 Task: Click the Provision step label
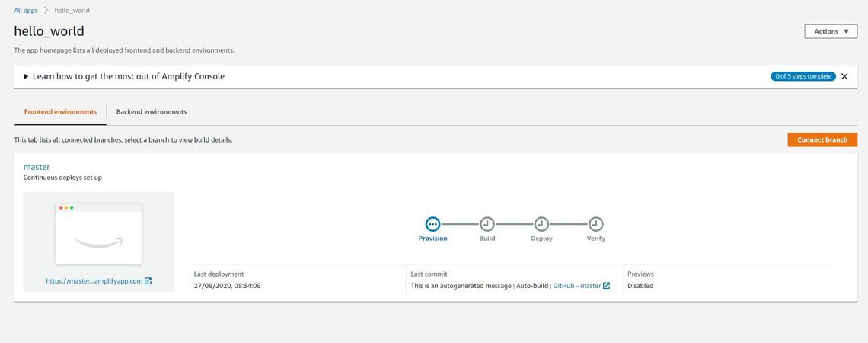tap(432, 239)
